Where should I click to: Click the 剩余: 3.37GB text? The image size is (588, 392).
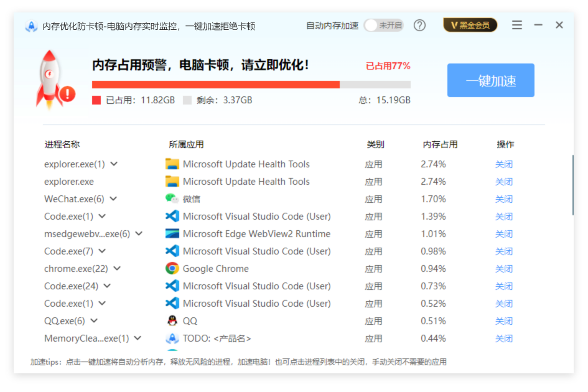224,100
